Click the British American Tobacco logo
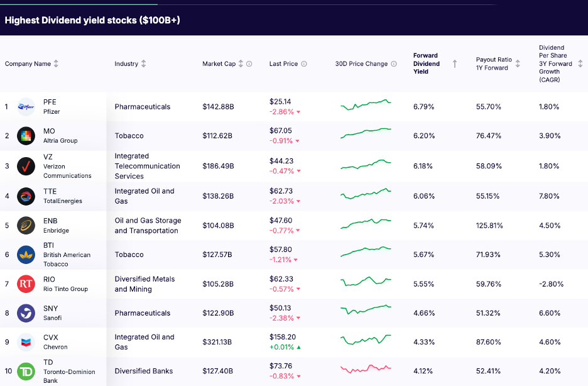The image size is (588, 386). click(x=26, y=255)
